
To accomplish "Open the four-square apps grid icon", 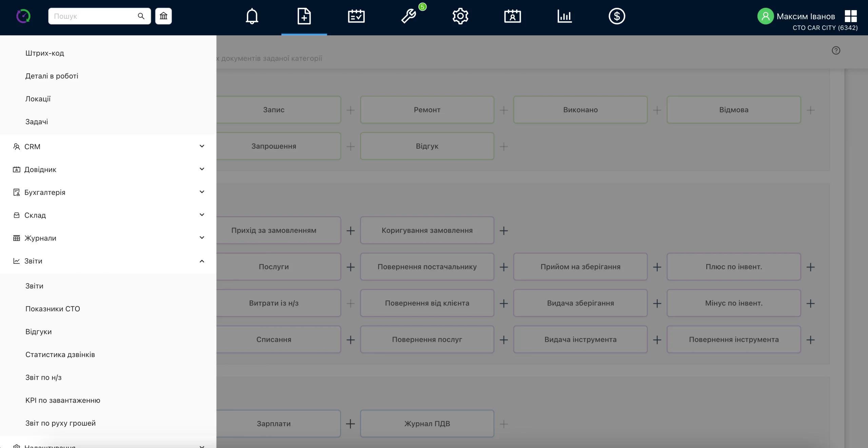I will click(x=851, y=16).
